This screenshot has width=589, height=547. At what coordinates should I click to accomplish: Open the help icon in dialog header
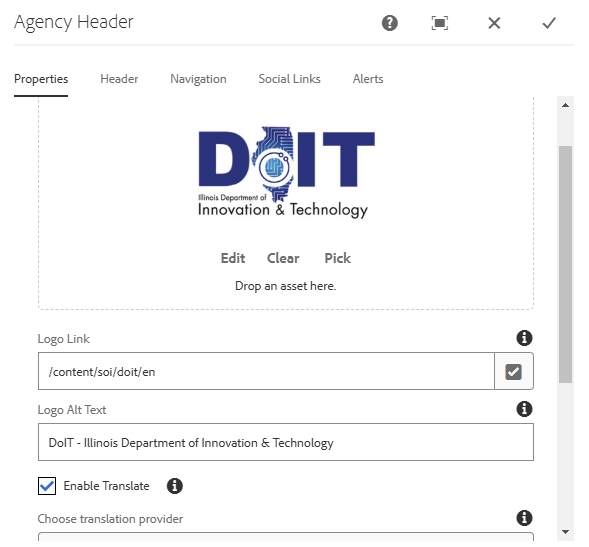tap(390, 23)
